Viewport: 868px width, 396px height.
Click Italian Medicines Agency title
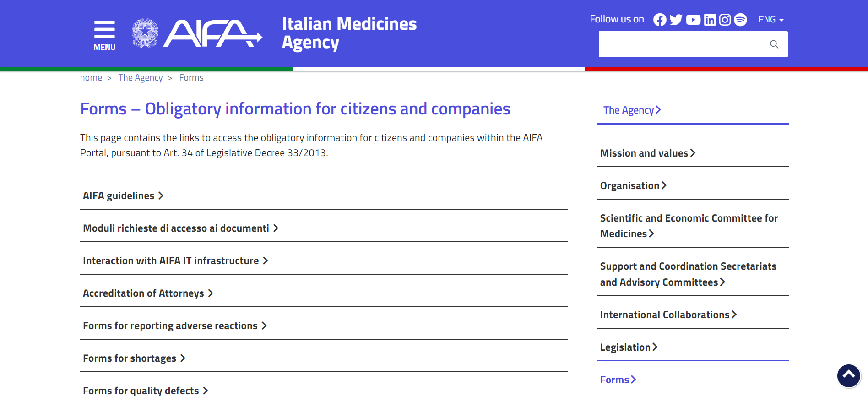pyautogui.click(x=349, y=33)
